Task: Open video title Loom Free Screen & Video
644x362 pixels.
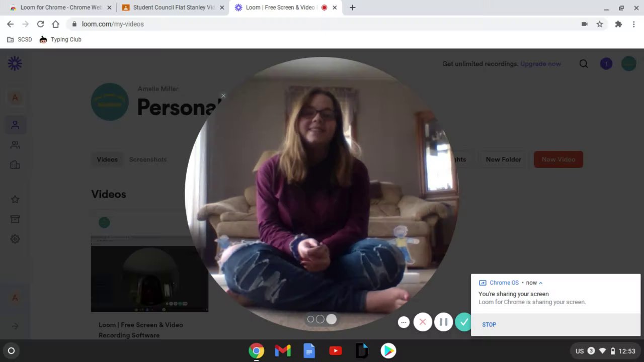Action: point(141,330)
